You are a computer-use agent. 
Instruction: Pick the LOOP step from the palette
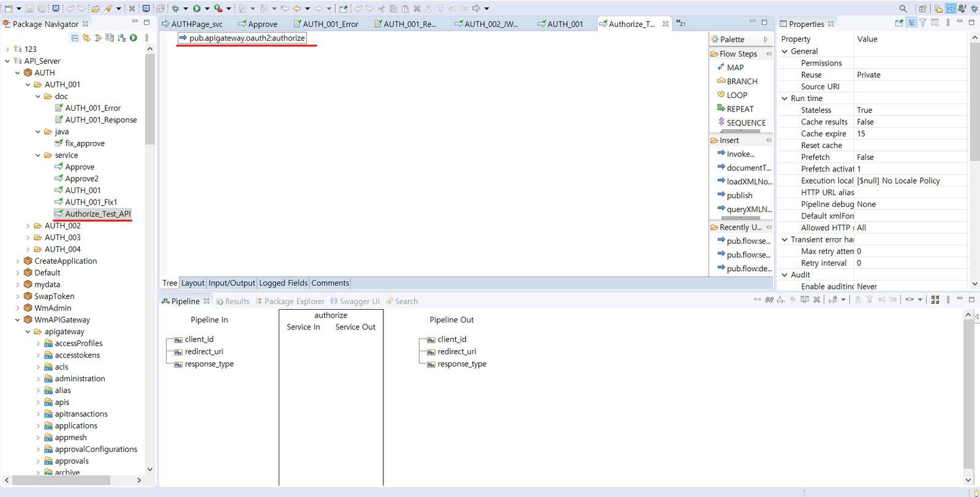[x=737, y=95]
